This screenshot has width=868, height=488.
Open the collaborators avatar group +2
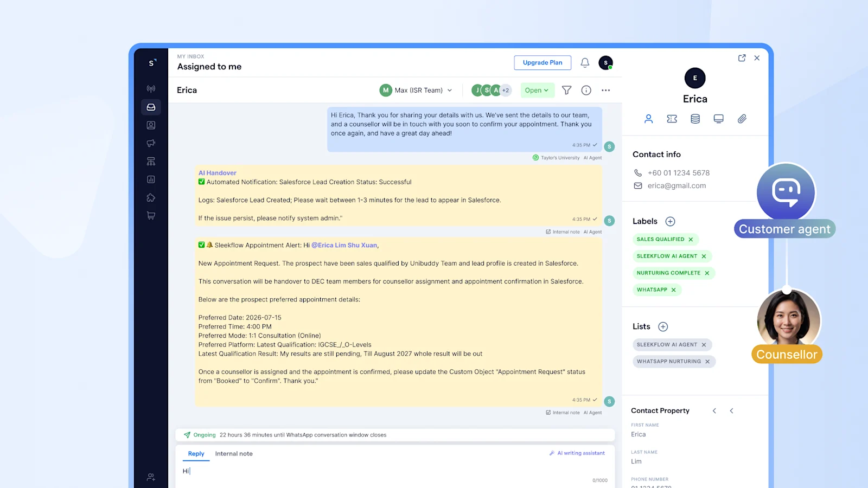click(492, 91)
